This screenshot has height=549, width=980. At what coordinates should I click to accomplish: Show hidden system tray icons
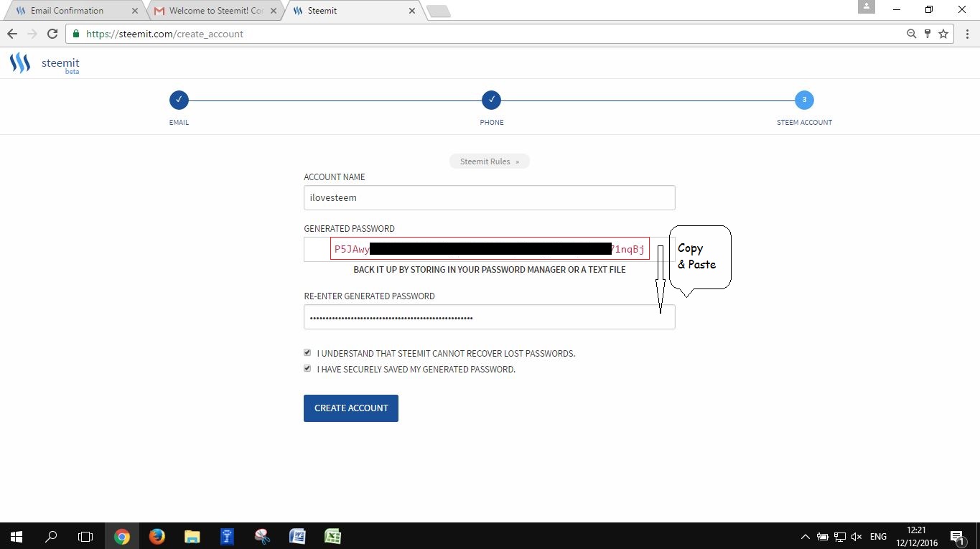[x=806, y=536]
